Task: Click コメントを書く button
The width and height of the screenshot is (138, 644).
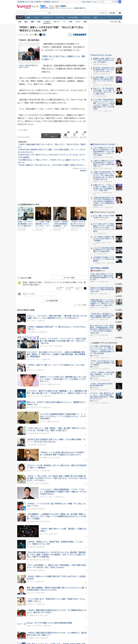Action: pyautogui.click(x=69, y=278)
